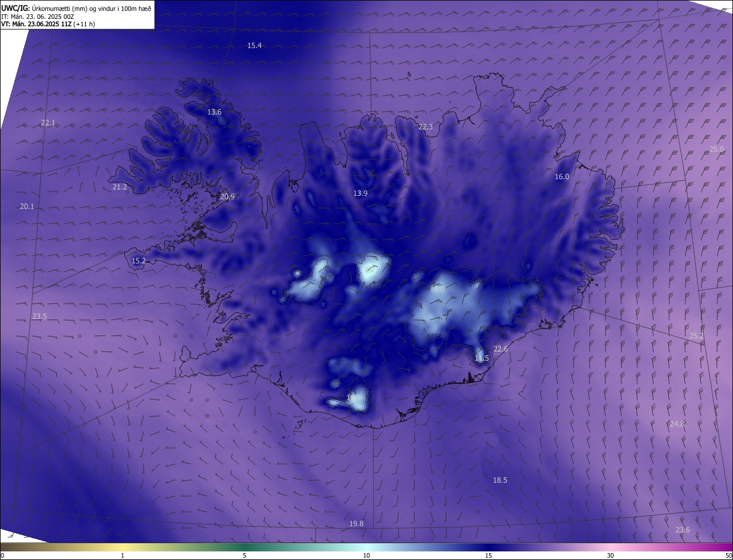
Task: Select the 'VT: Mán. 23.06.2025 11Z (+11 h)' line
Action: pyautogui.click(x=48, y=24)
